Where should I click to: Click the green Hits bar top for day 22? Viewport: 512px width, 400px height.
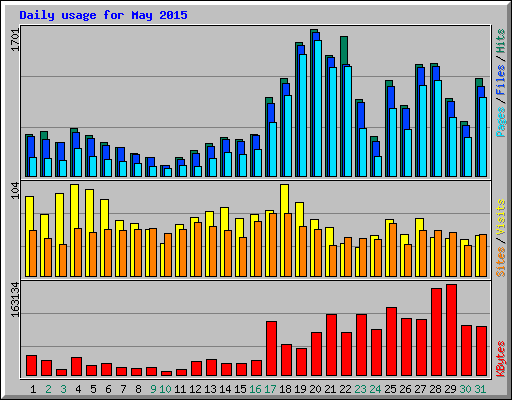tap(344, 50)
